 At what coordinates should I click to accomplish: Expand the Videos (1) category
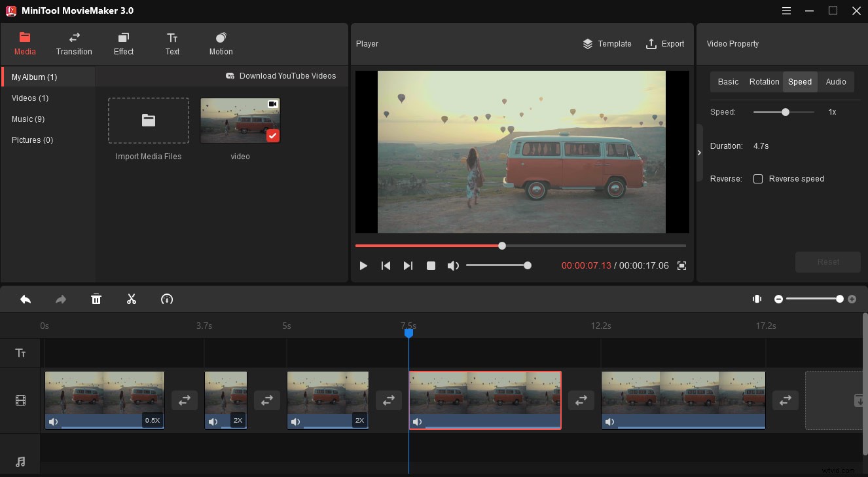click(x=29, y=98)
